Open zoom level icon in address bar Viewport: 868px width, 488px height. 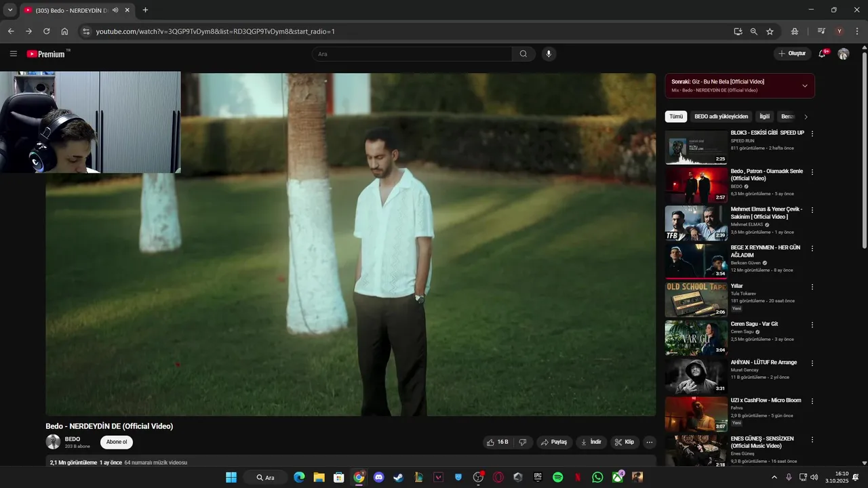tap(753, 31)
